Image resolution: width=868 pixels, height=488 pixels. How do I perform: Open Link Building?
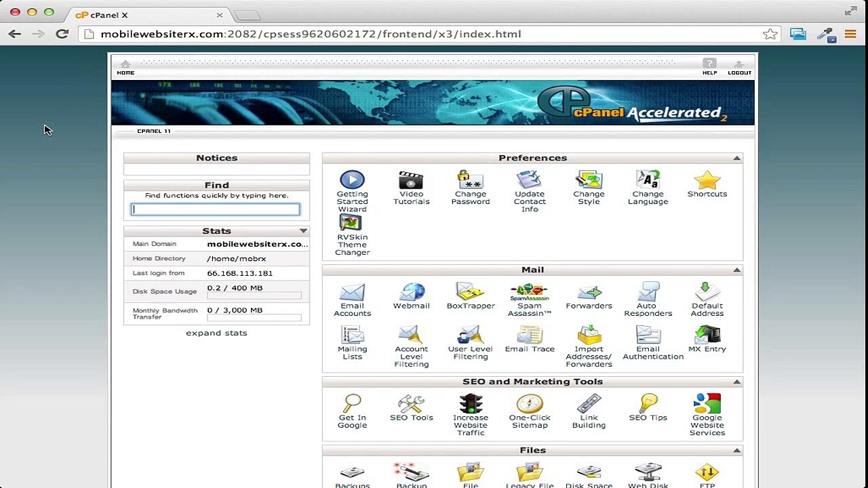coord(589,411)
